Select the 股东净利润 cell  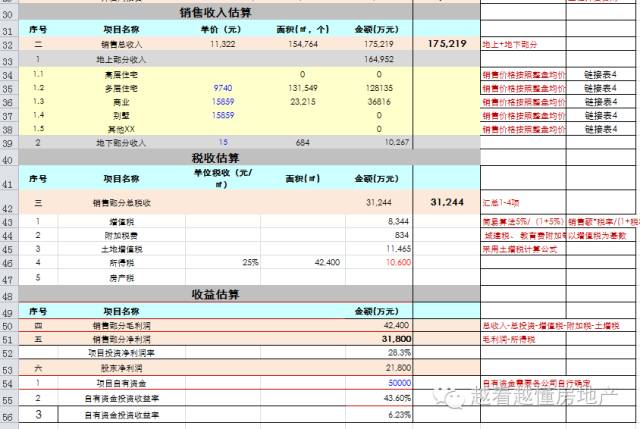coord(121,368)
